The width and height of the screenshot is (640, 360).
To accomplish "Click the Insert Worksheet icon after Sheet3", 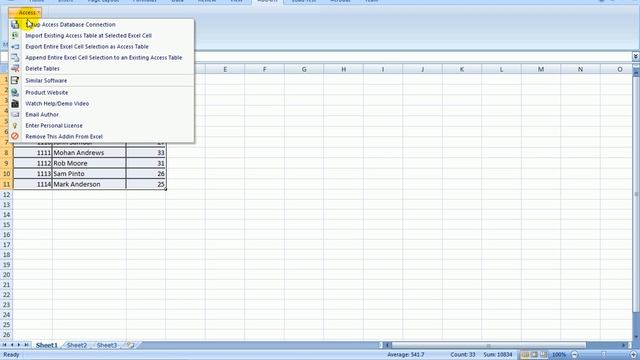I will (130, 345).
